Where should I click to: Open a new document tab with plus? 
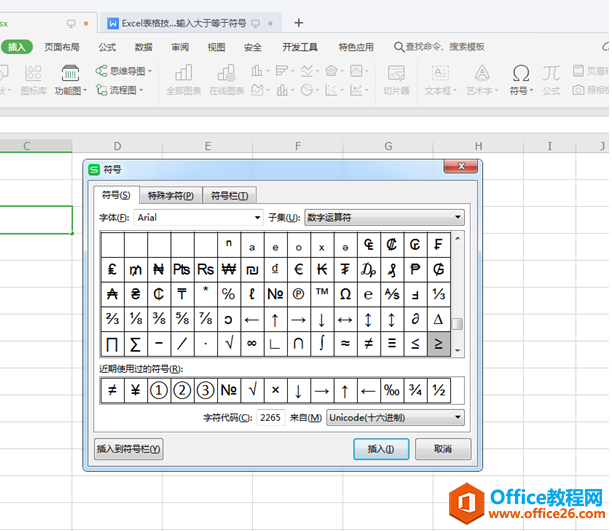point(298,23)
